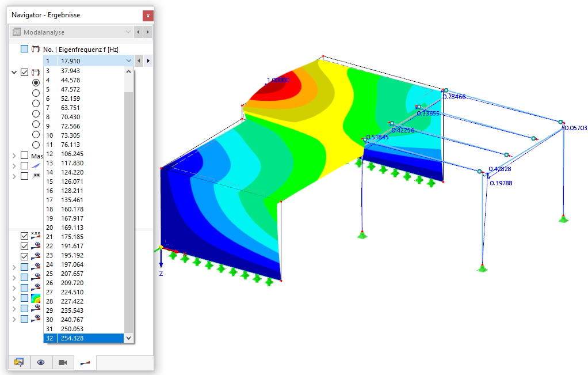The image size is (588, 375).
Task: Pick highlighted mode 32 frequency 254.328
Action: [83, 338]
